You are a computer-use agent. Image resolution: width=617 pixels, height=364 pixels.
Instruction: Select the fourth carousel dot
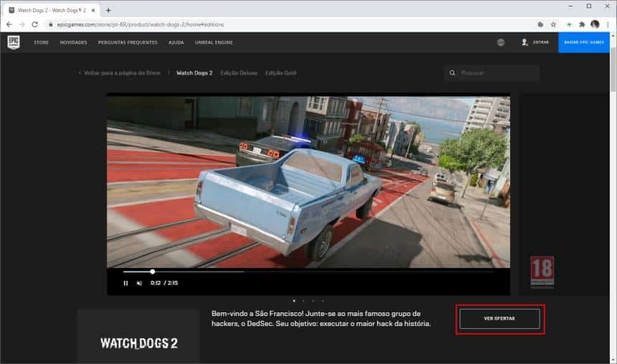coord(323,301)
